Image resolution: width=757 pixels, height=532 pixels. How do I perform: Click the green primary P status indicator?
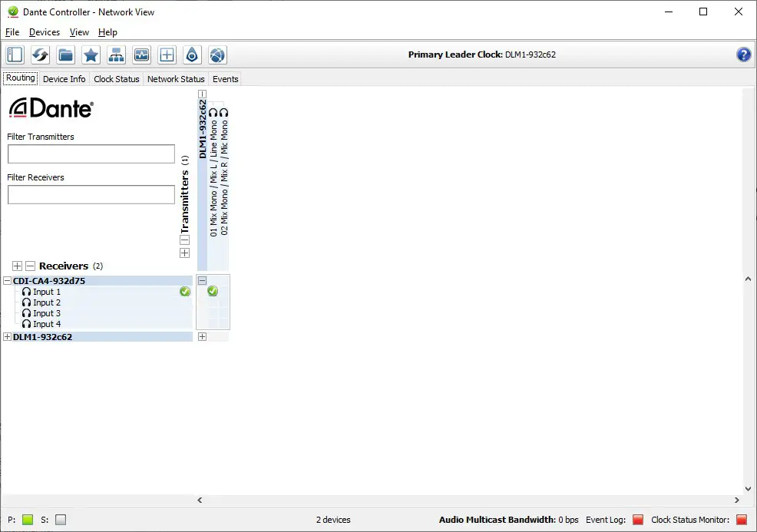(28, 520)
